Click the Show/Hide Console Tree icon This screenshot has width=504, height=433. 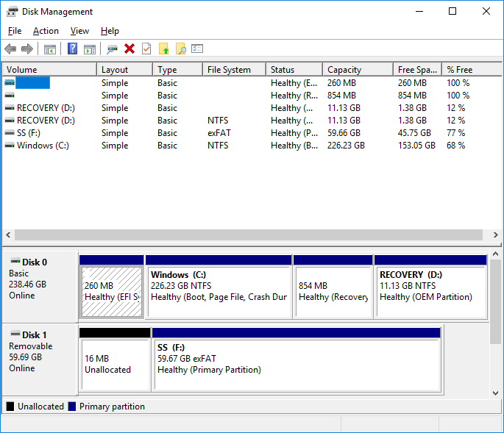pyautogui.click(x=50, y=49)
